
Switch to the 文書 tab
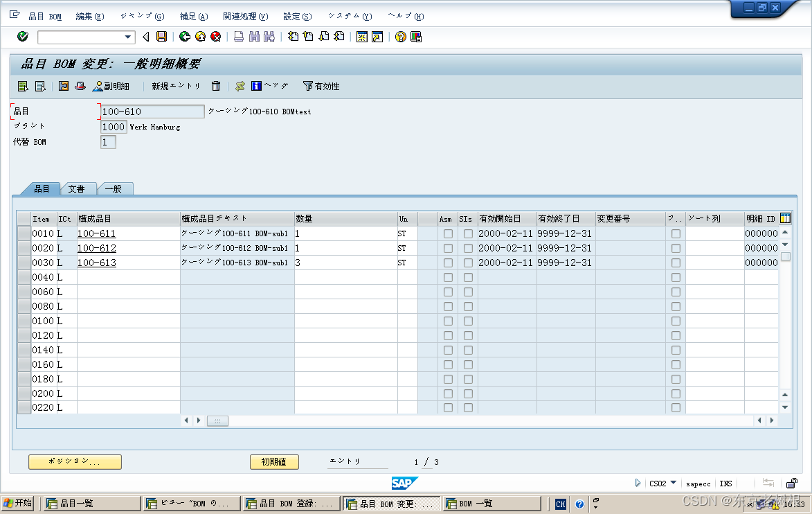click(x=78, y=188)
